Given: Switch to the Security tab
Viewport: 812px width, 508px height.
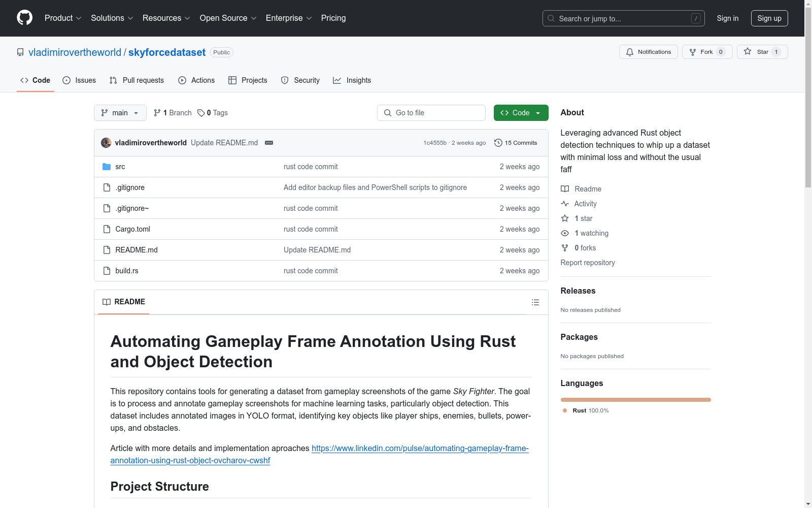Looking at the screenshot, I should tap(300, 80).
